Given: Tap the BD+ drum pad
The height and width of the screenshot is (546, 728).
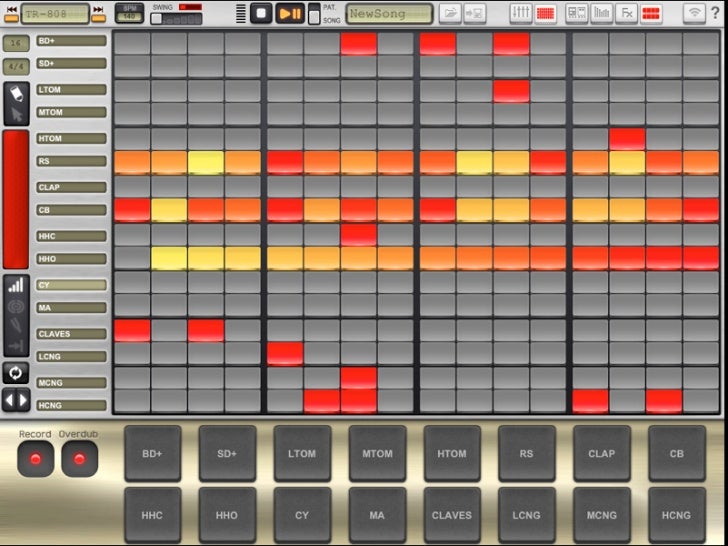Looking at the screenshot, I should coord(152,453).
